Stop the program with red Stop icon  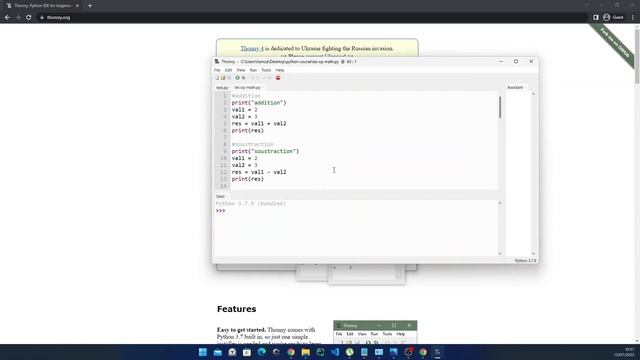point(278,78)
